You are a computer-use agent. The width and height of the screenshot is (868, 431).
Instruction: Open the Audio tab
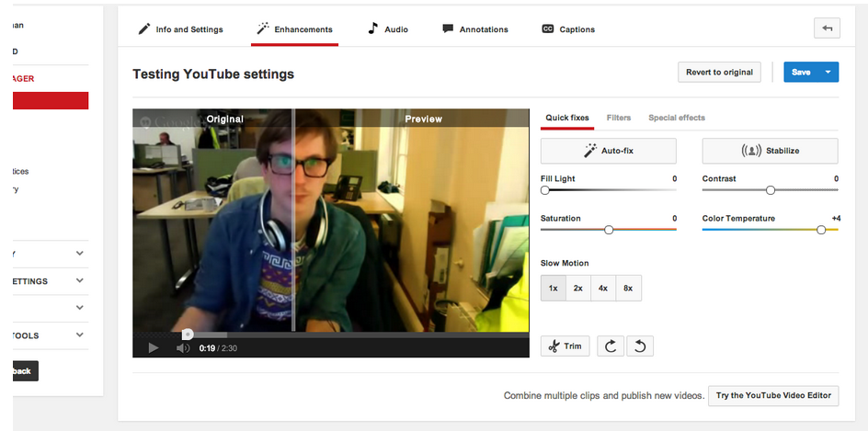(388, 29)
